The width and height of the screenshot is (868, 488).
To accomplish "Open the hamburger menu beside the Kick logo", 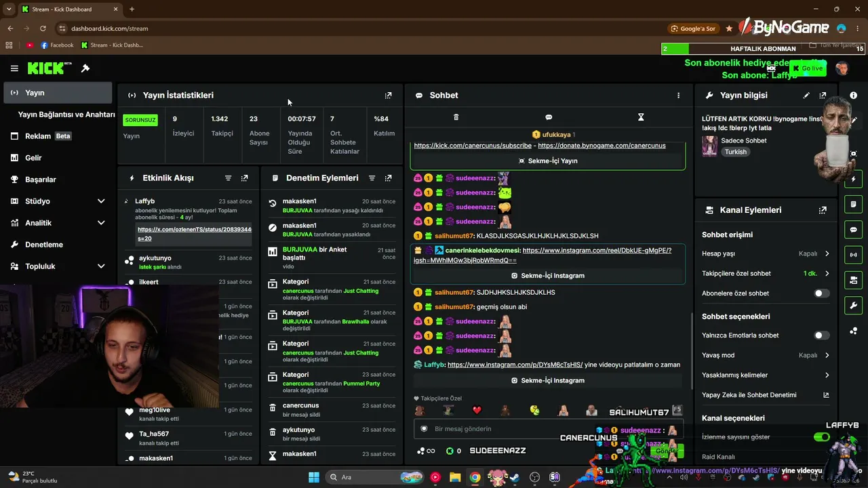I will point(14,68).
